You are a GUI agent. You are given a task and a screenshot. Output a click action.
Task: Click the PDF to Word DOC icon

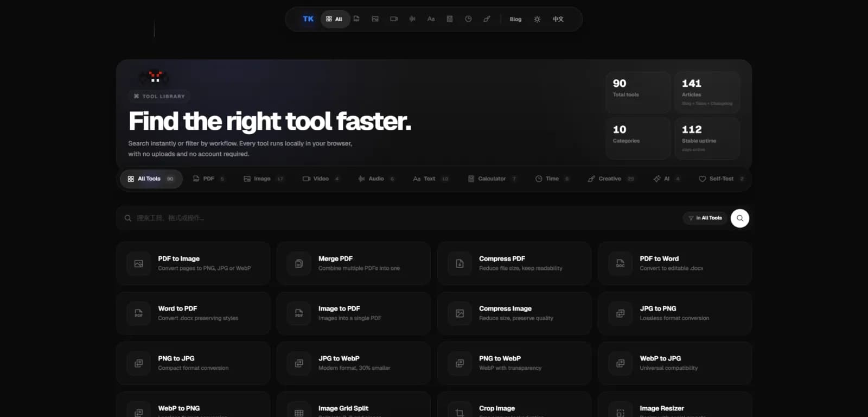620,263
